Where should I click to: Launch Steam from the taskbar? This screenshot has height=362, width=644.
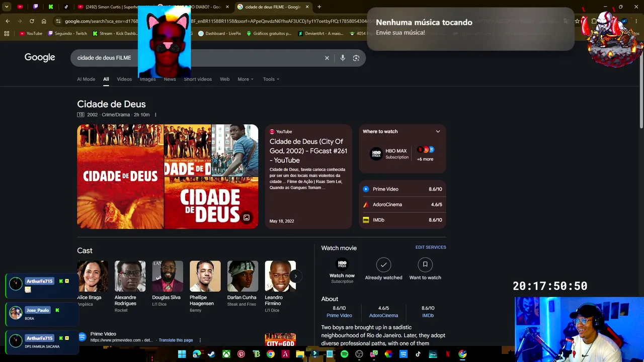click(211, 354)
